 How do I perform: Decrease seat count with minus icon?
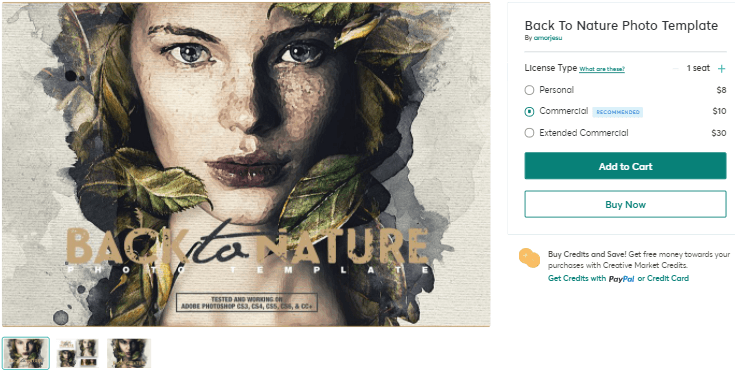click(675, 69)
